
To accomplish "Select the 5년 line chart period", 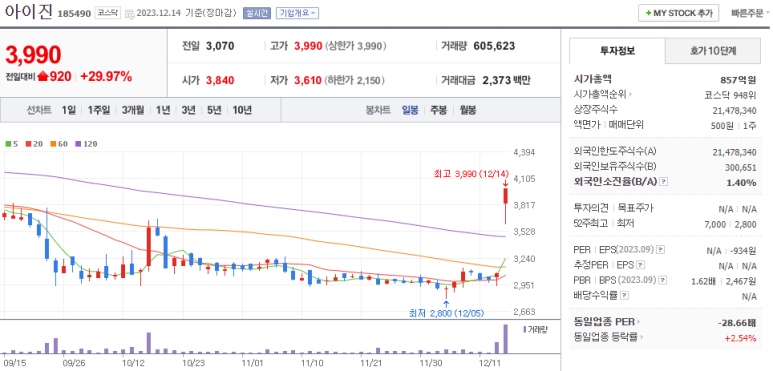I will [x=214, y=110].
